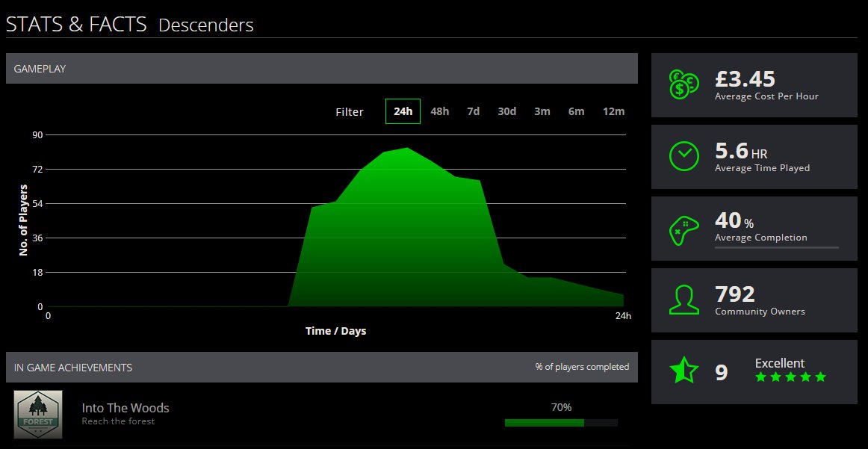The height and width of the screenshot is (449, 868).
Task: Click the 9 rating score
Action: coord(722,373)
